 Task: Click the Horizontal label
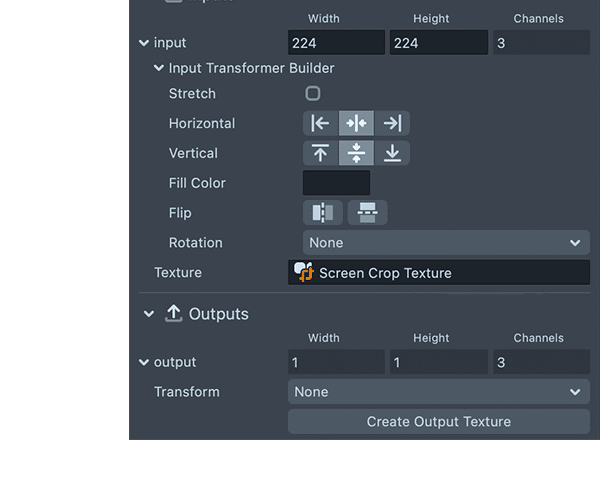coord(202,123)
